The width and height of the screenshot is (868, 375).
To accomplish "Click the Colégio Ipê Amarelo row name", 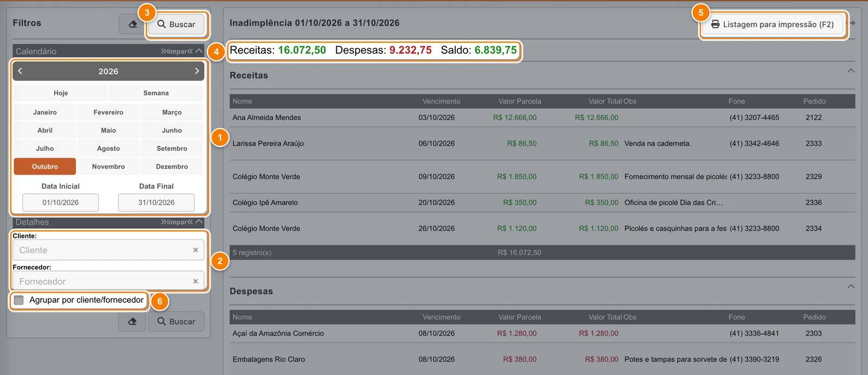I will (x=265, y=203).
